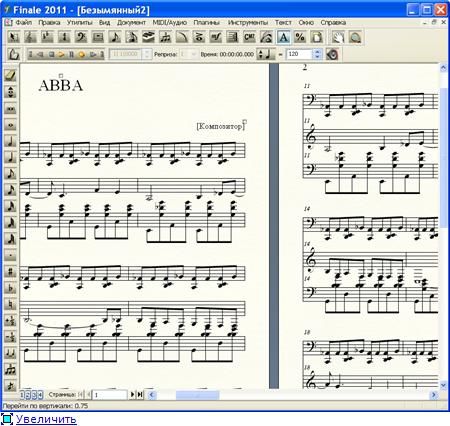The width and height of the screenshot is (450, 426).
Task: Select the Smart Shape slur tool
Action: (x=182, y=37)
